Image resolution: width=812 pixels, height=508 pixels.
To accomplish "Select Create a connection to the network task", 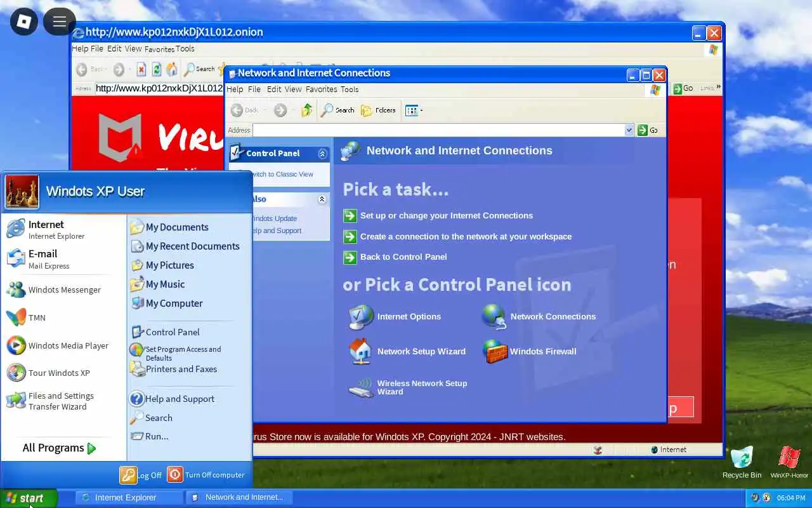I will pyautogui.click(x=457, y=236).
